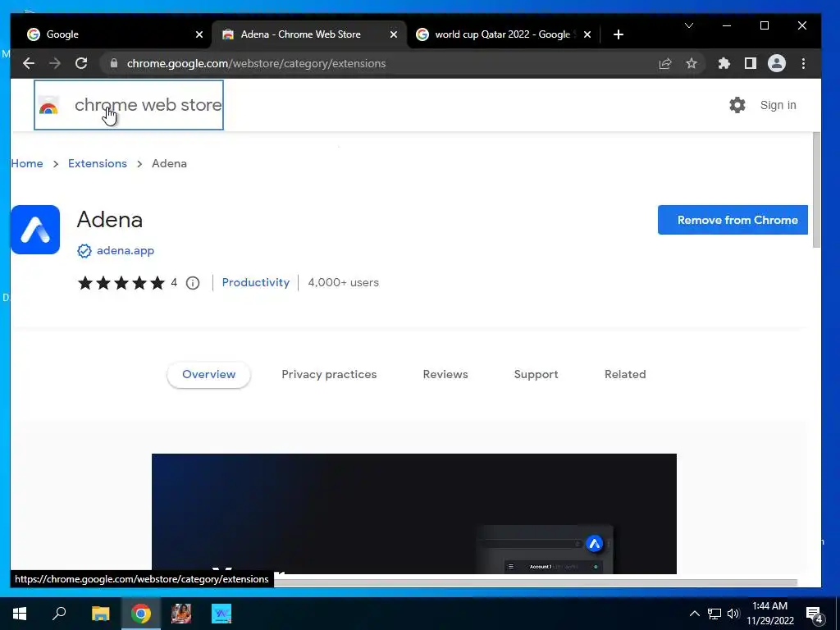Show hidden tray icons
This screenshot has height=630, width=840.
[x=694, y=614]
